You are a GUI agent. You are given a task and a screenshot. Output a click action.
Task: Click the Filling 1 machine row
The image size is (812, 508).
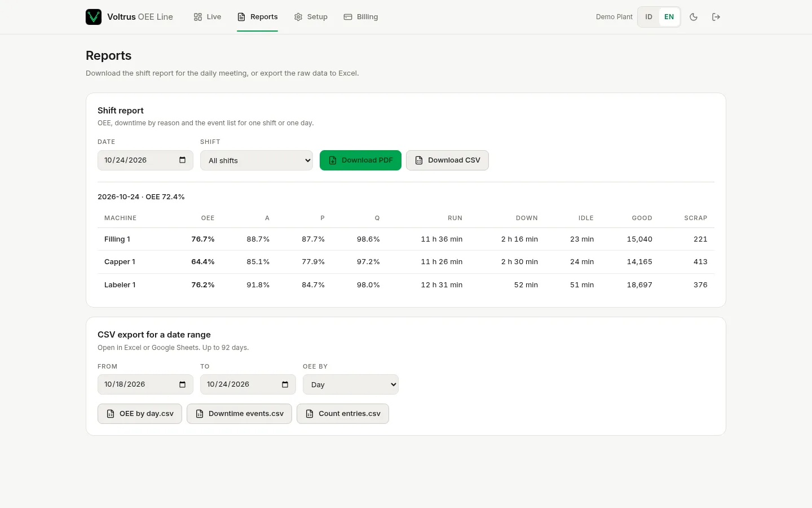click(x=406, y=239)
